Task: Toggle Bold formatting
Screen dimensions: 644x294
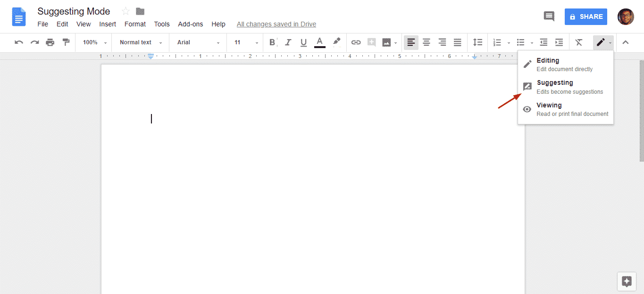Action: (x=272, y=42)
